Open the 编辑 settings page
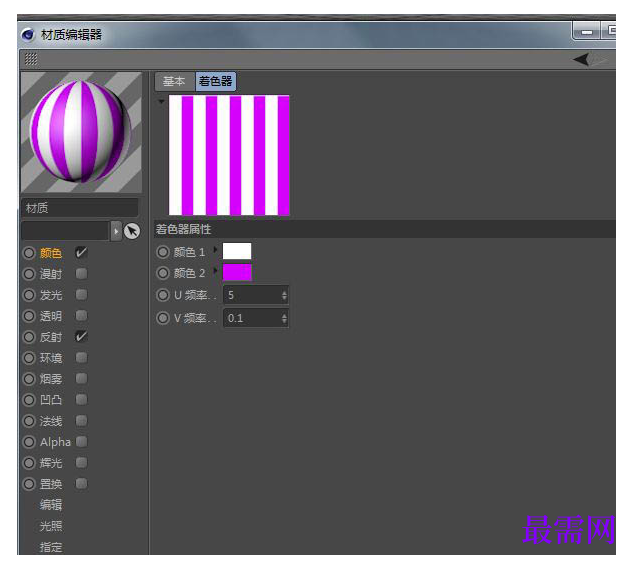Screen dimensions: 634x561 (x=51, y=505)
